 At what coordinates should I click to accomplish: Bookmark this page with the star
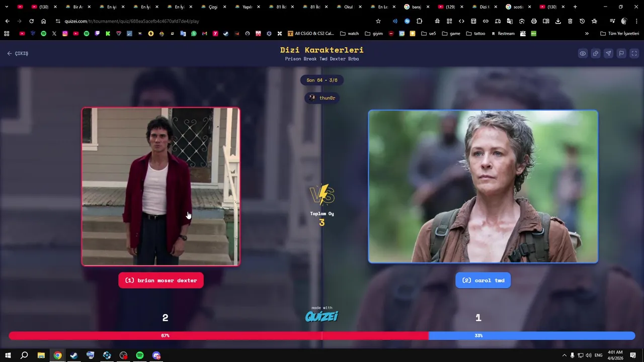coord(378,21)
